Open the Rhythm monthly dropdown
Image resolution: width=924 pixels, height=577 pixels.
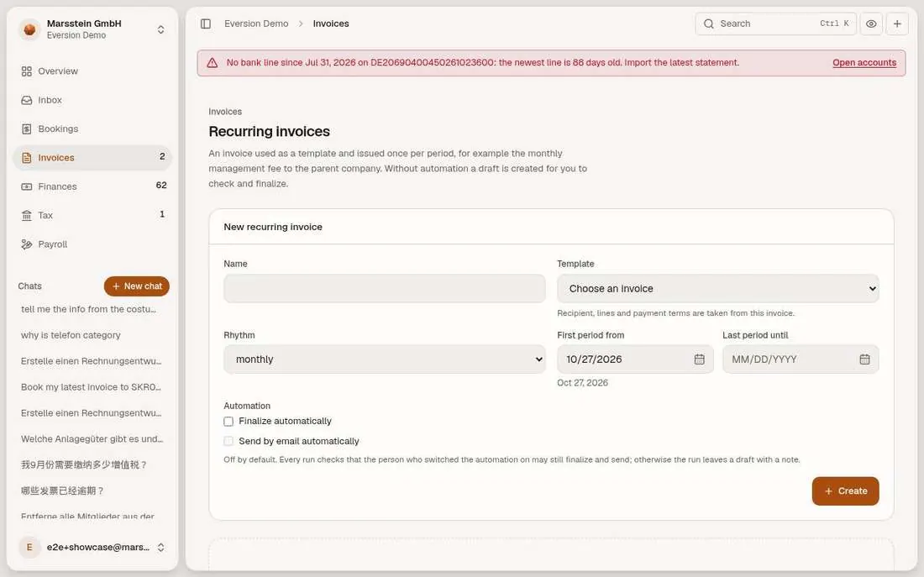click(x=384, y=359)
